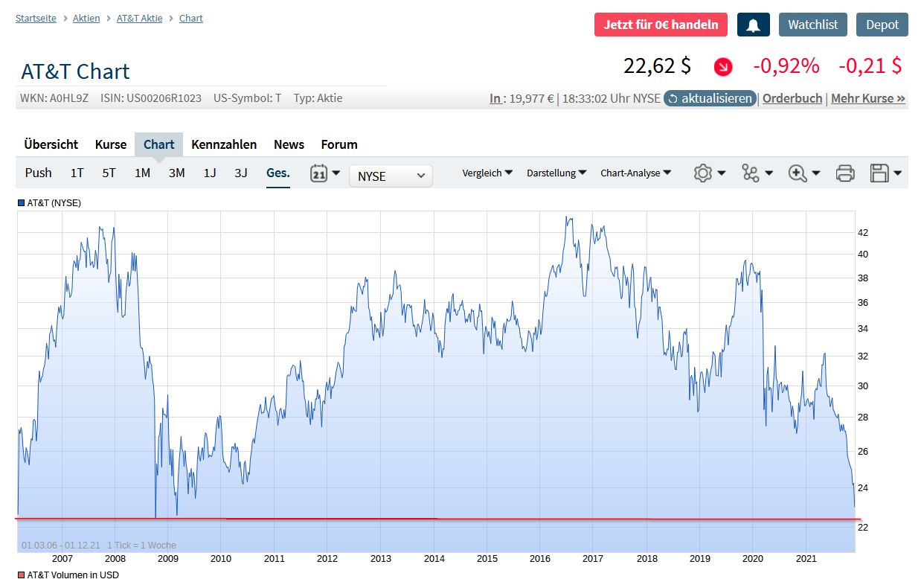Click the 2009 year axis label
Image resolution: width=924 pixels, height=579 pixels.
(168, 559)
